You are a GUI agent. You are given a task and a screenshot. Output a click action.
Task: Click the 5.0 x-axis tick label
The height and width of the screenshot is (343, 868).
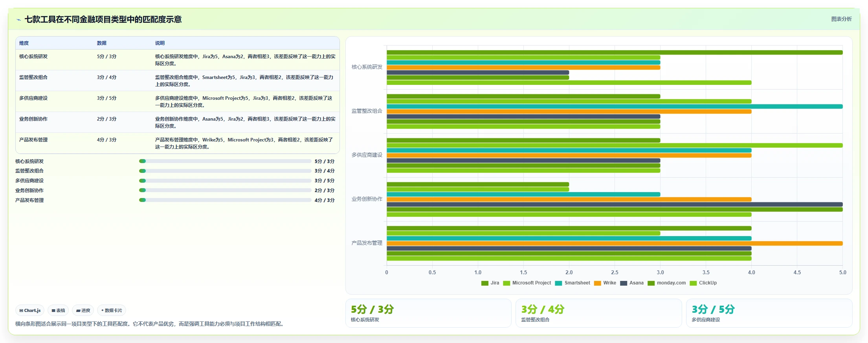point(842,272)
